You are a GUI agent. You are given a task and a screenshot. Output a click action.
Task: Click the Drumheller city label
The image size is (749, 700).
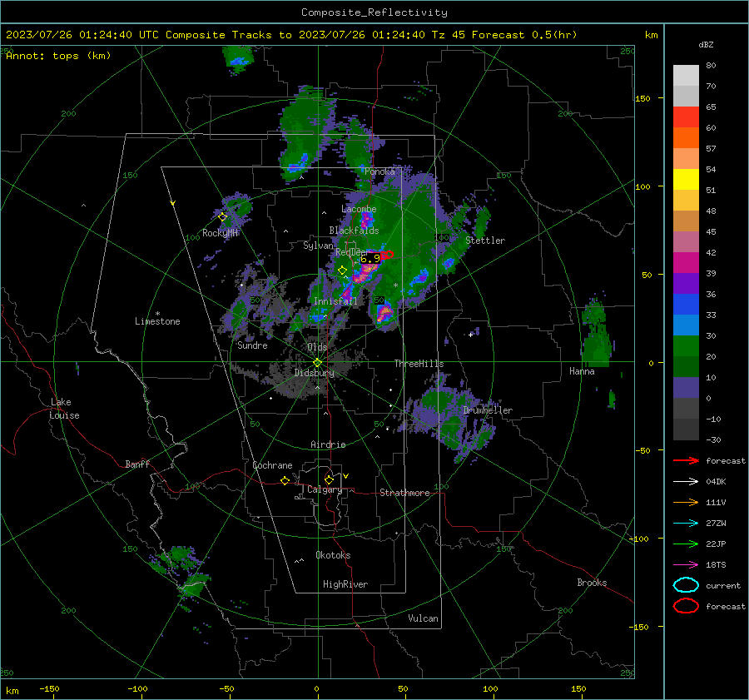click(488, 410)
